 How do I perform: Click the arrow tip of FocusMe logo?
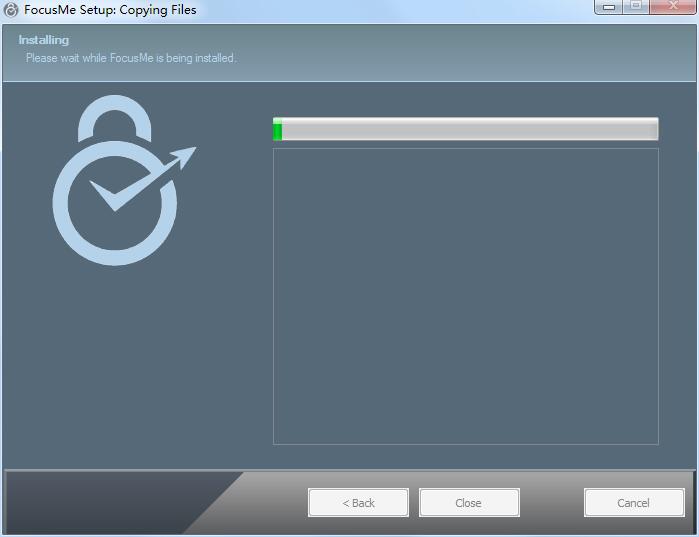185,156
